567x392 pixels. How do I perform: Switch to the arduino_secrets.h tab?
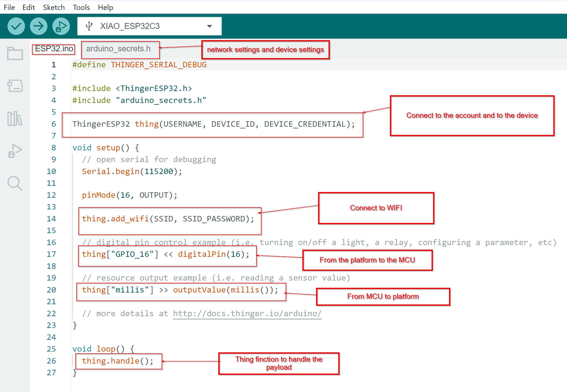118,49
